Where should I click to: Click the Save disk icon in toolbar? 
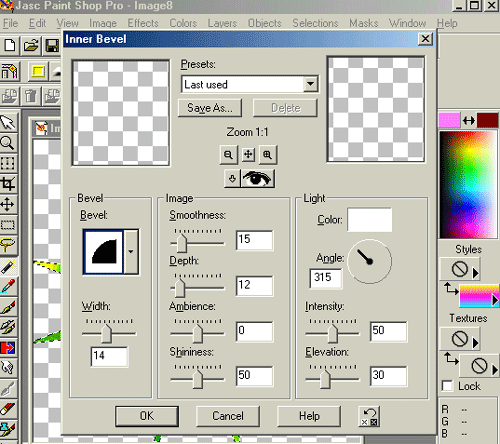pyautogui.click(x=52, y=46)
